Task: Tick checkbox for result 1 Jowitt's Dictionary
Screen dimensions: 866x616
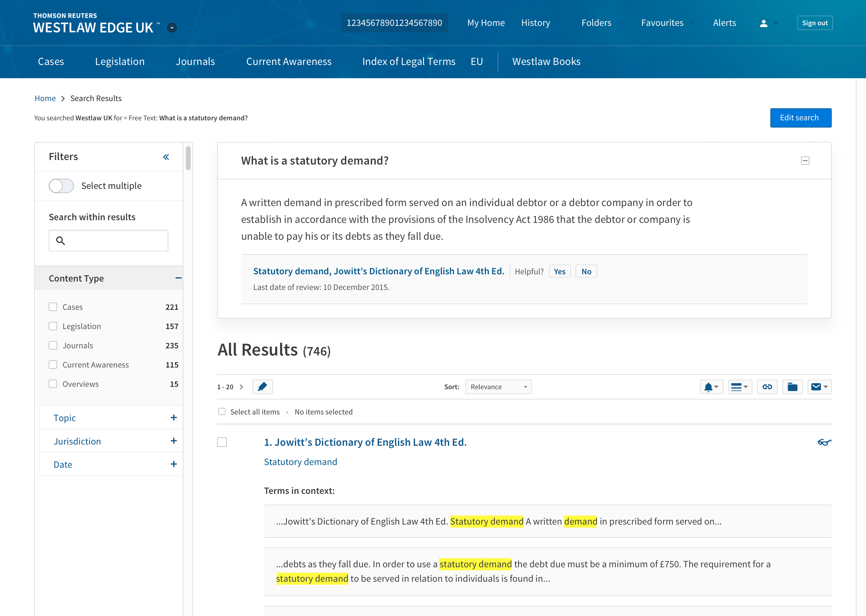Action: (x=222, y=442)
